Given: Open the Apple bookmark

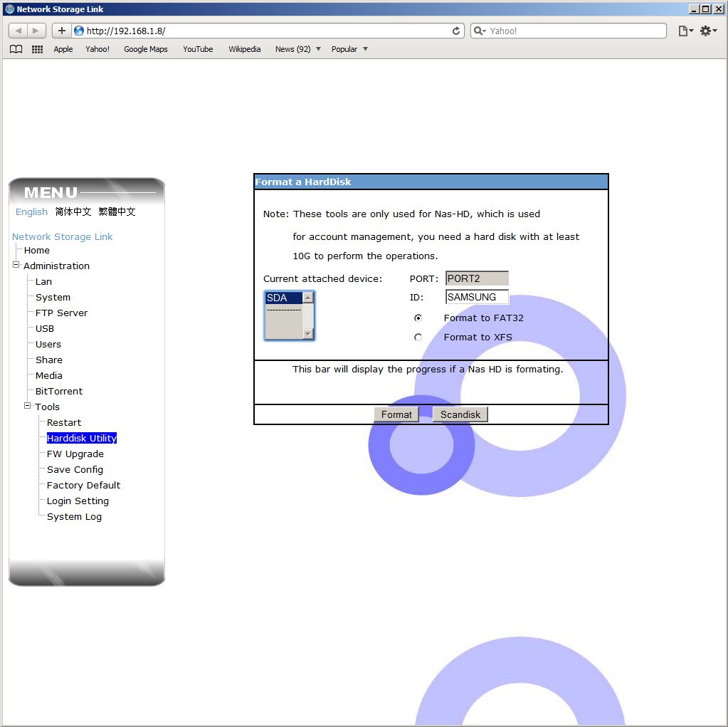Looking at the screenshot, I should click(63, 49).
